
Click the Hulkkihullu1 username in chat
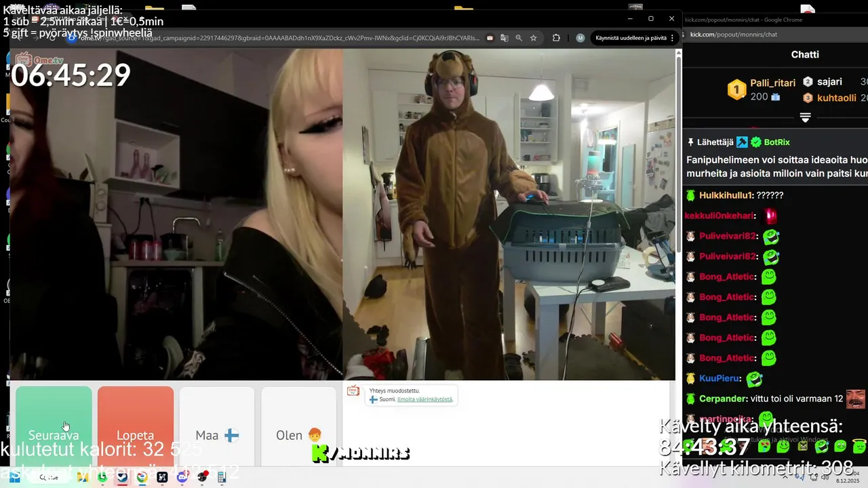coord(726,195)
